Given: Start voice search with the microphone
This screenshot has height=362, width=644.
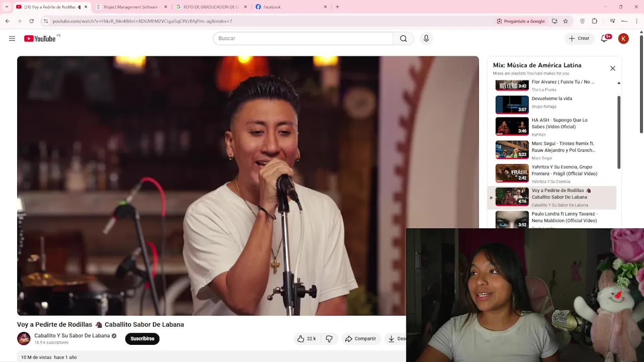Looking at the screenshot, I should point(426,39).
